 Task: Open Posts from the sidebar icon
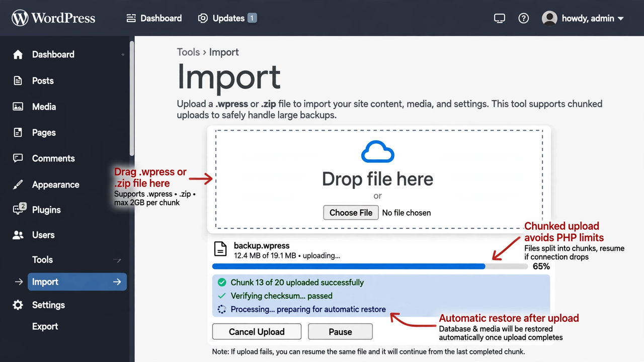(x=18, y=80)
